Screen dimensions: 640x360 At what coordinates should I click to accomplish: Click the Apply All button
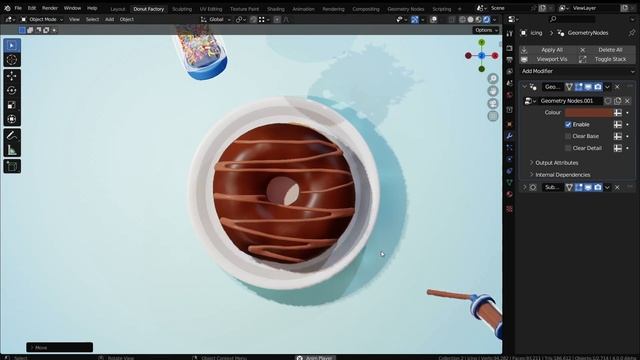click(548, 50)
